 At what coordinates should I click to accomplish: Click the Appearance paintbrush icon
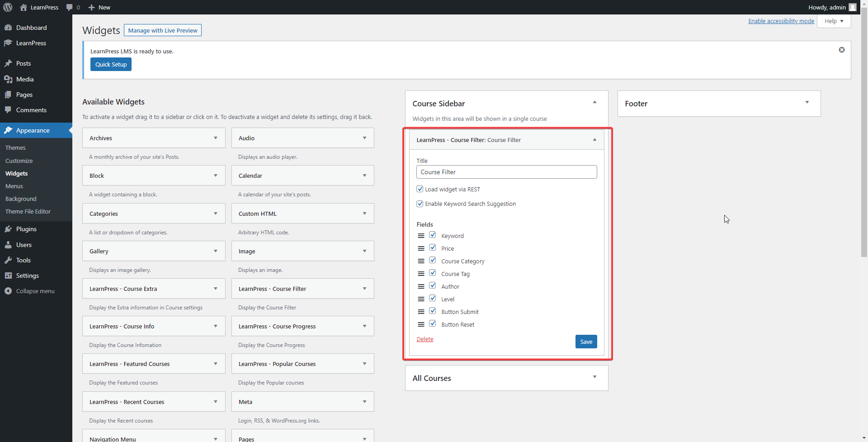click(8, 130)
